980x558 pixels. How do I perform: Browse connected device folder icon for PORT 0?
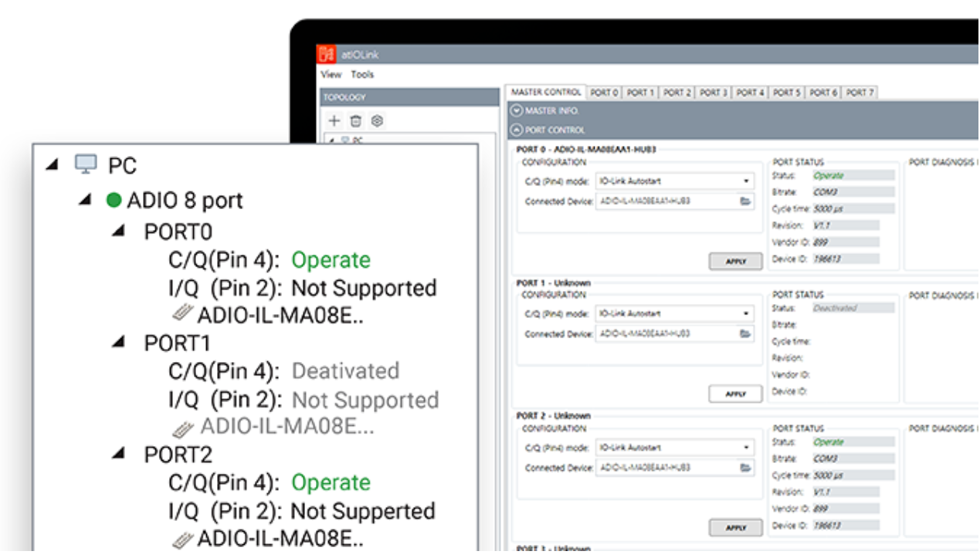(x=745, y=201)
